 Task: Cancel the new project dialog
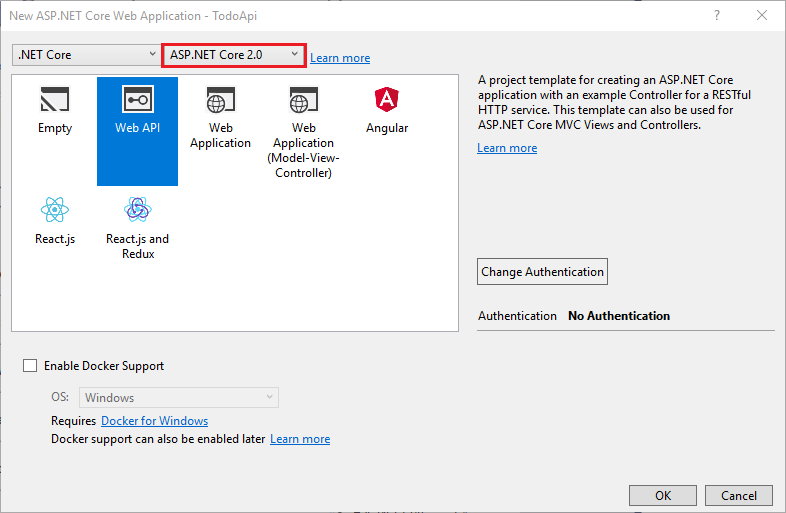(739, 495)
